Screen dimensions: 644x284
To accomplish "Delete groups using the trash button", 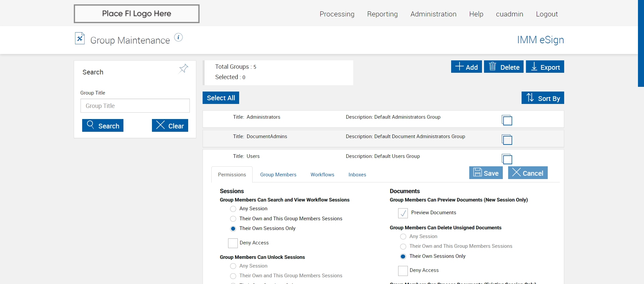I will [503, 67].
